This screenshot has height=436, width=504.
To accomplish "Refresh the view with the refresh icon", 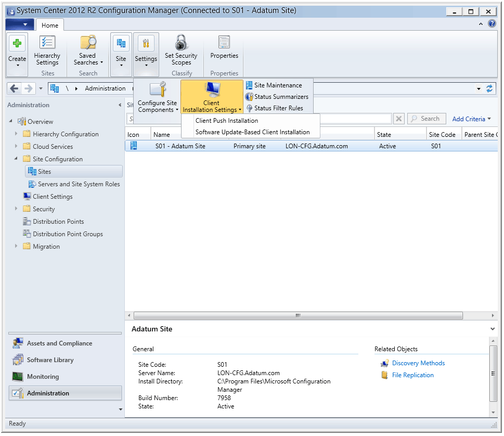I will coord(489,88).
